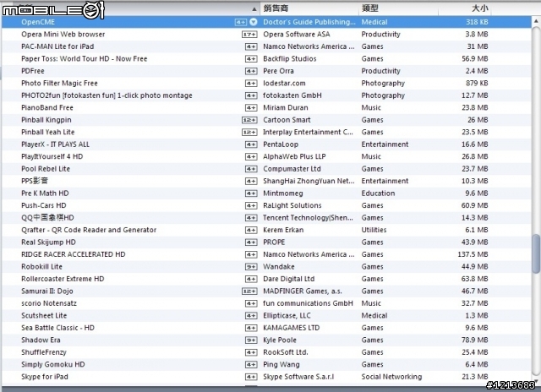Open the dropdown arrow on OpenCME row

pyautogui.click(x=254, y=22)
